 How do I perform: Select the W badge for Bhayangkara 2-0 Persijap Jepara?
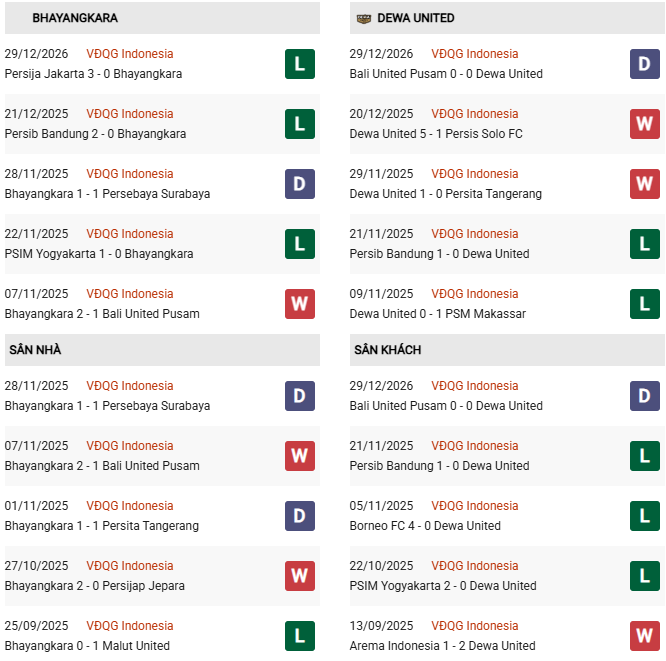point(300,576)
